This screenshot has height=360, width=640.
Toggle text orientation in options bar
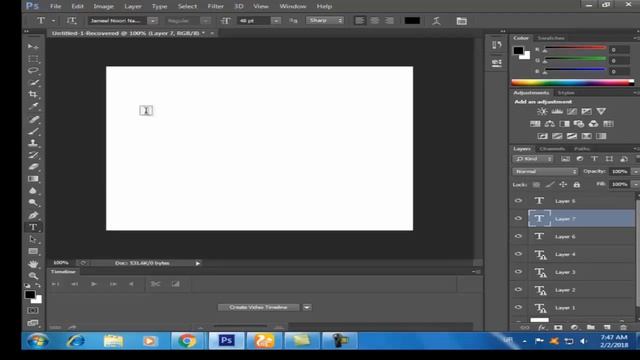coord(71,20)
